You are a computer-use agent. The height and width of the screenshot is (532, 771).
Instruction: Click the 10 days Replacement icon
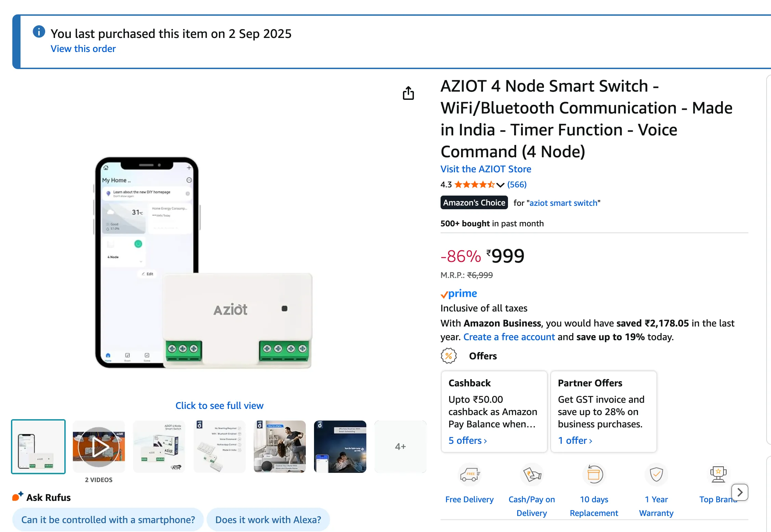pyautogui.click(x=594, y=475)
